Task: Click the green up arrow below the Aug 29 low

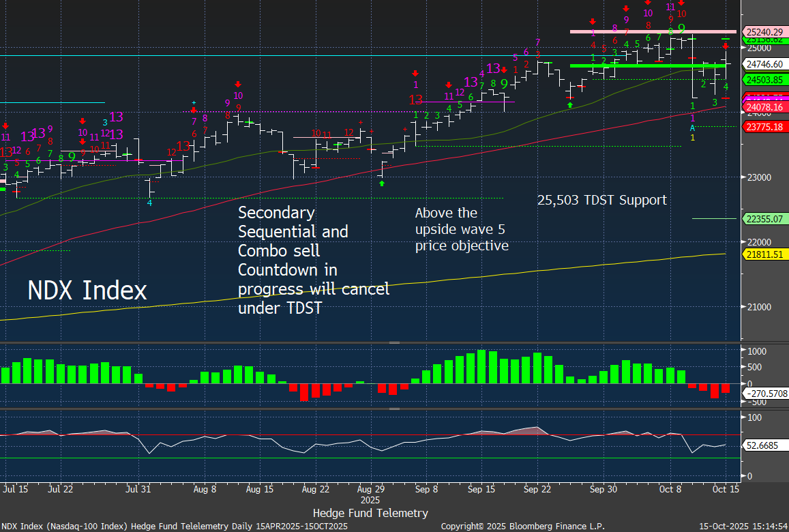Action: click(x=381, y=183)
